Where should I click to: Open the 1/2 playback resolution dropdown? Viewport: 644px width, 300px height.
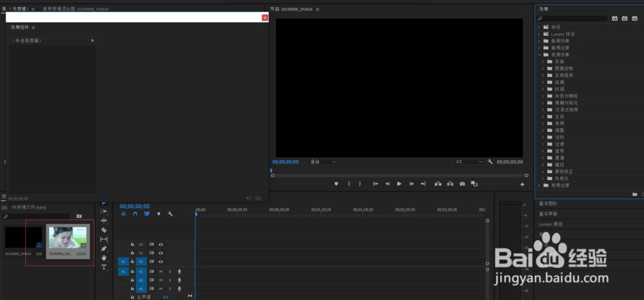pos(469,162)
